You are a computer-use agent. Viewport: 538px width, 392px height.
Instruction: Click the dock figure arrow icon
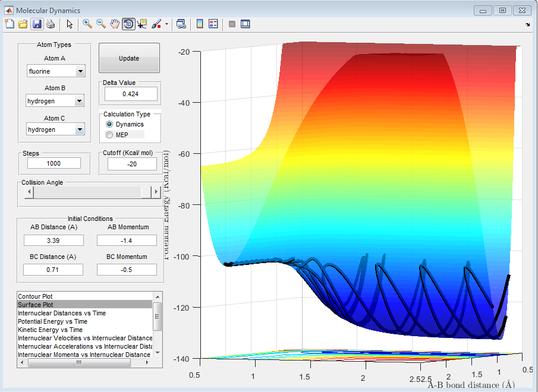tap(528, 24)
